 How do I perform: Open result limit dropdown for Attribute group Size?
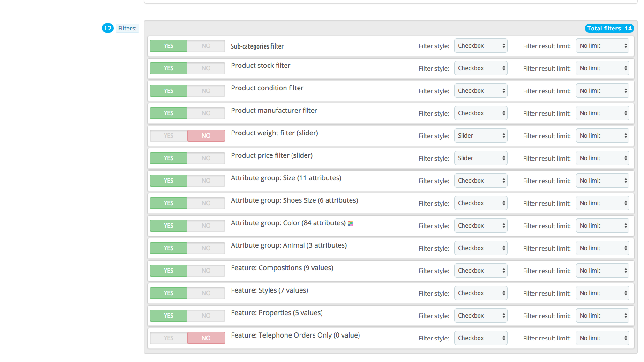pyautogui.click(x=602, y=181)
